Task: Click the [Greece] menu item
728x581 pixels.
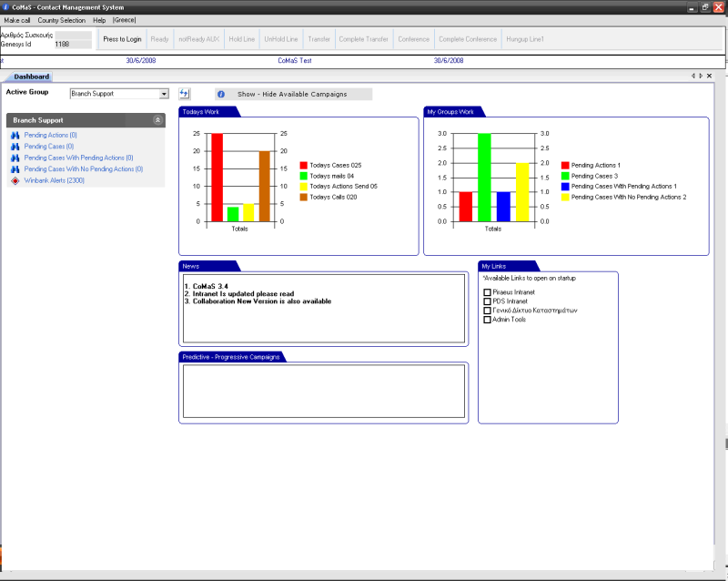Action: [x=124, y=20]
